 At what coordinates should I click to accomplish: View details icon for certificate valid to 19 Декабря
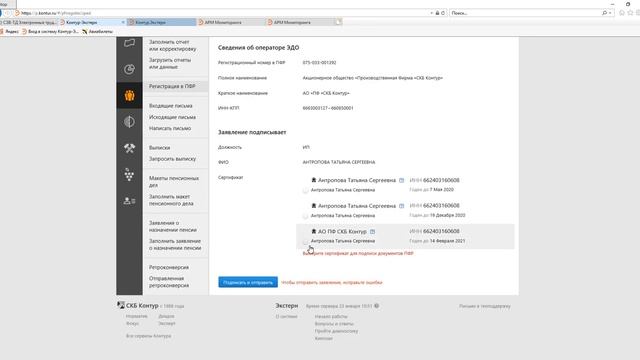click(x=401, y=206)
